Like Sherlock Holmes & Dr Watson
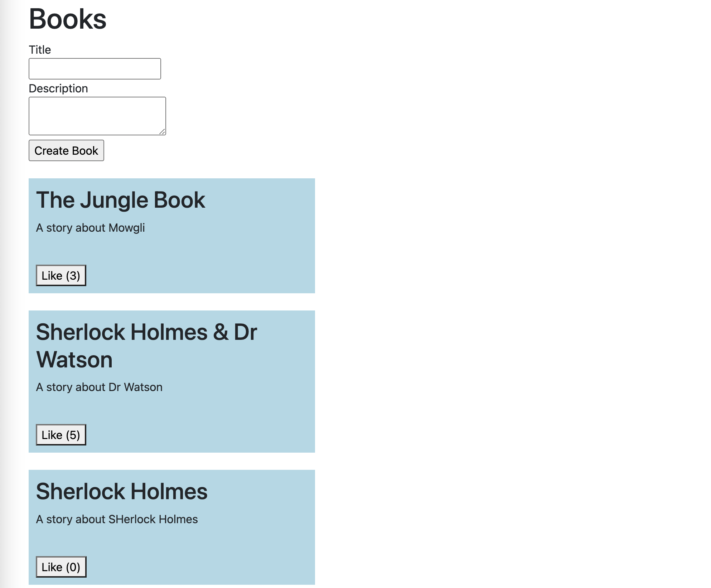 61,435
